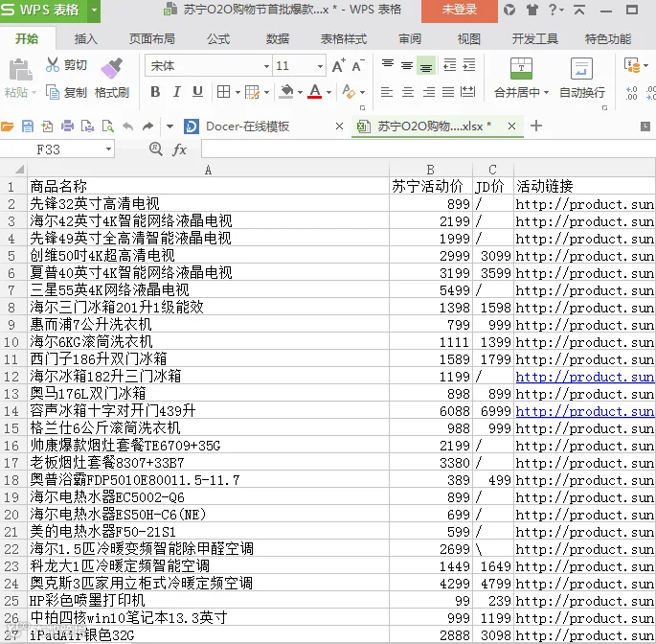Expand quick access toolbar customize arrow
Viewport: 656px width, 644px height.
170,126
